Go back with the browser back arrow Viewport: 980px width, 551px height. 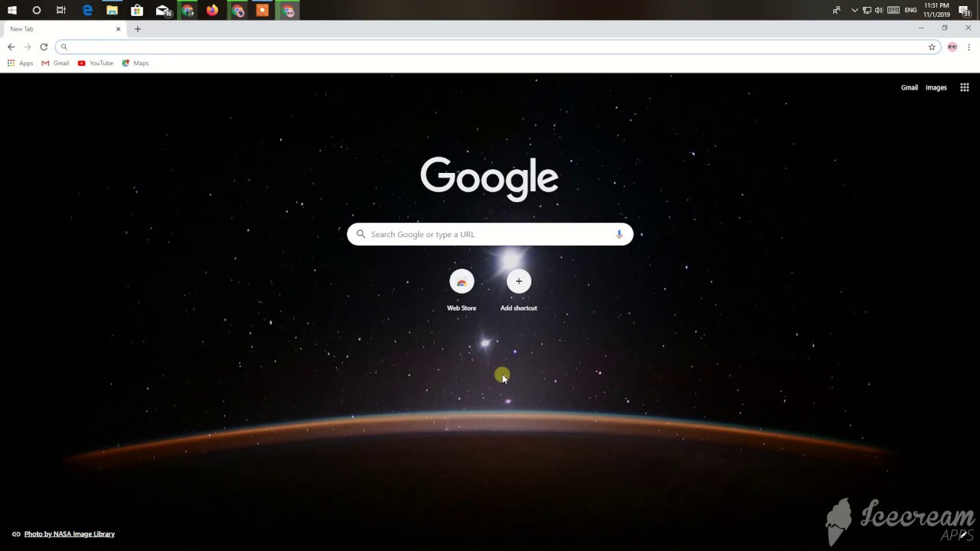pos(11,47)
